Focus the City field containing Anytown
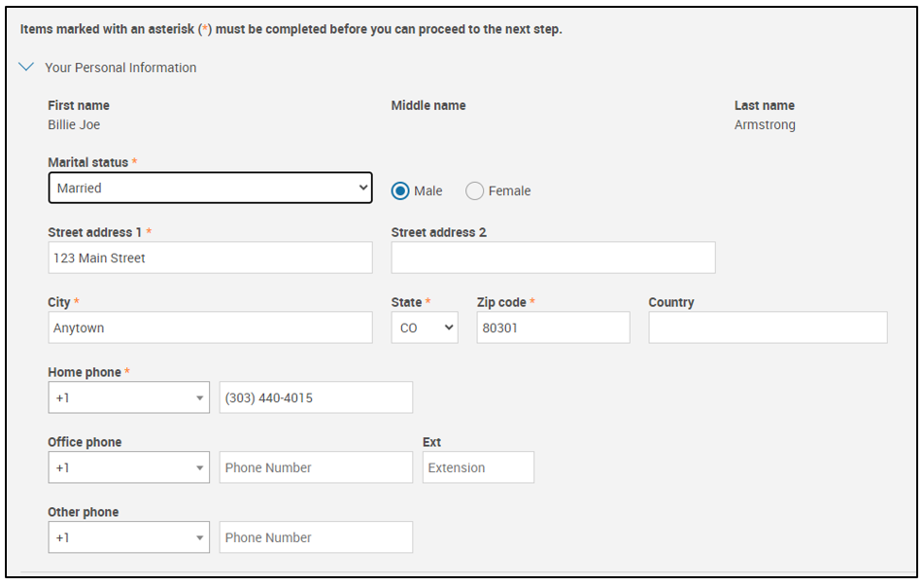The width and height of the screenshot is (924, 586). pyautogui.click(x=210, y=327)
